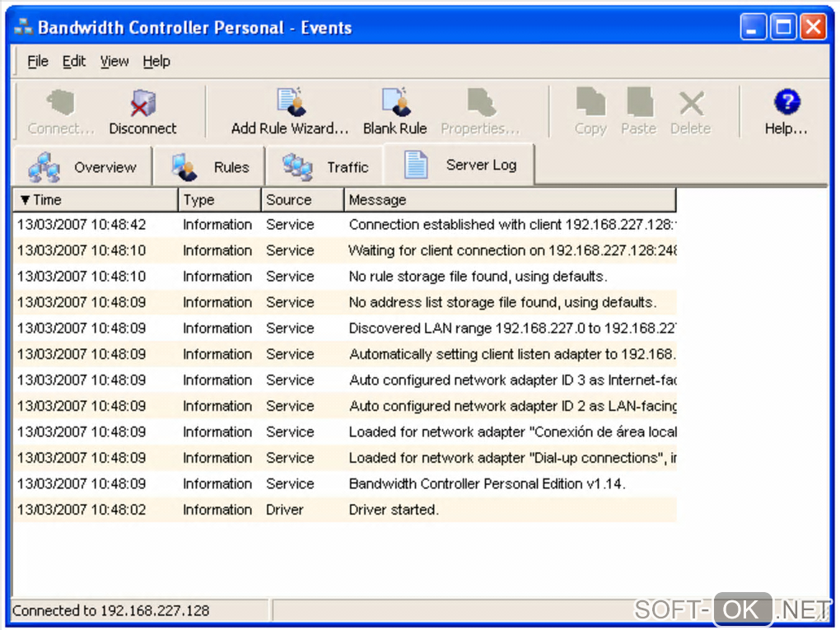Switch to the Rules tab
840x630 pixels.
[x=209, y=166]
